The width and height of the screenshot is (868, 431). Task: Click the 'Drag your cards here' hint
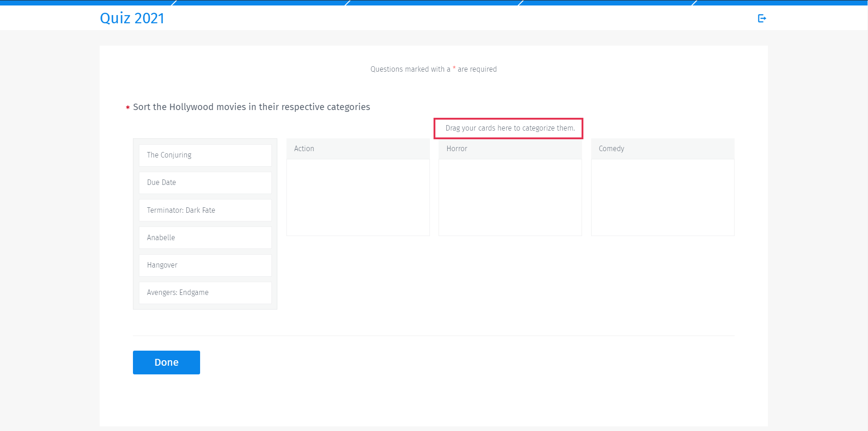tap(510, 128)
